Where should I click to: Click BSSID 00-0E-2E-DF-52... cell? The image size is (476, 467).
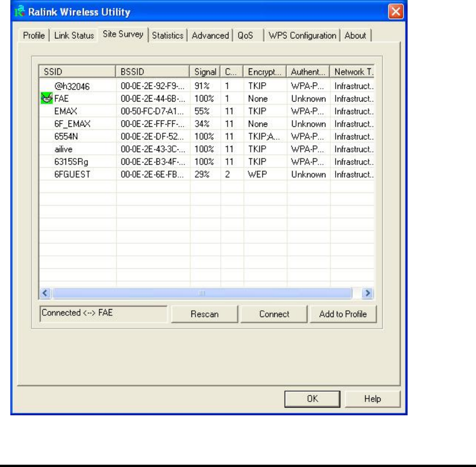(152, 137)
